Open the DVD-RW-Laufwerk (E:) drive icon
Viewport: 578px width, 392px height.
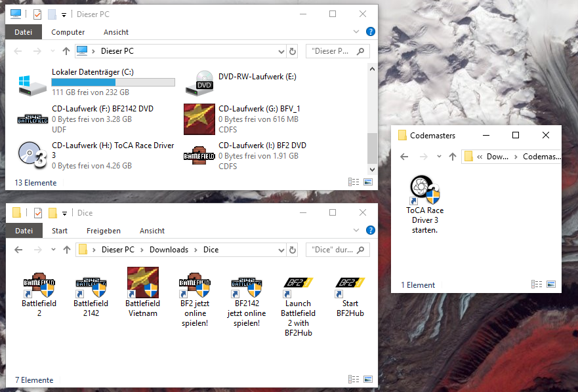(199, 83)
